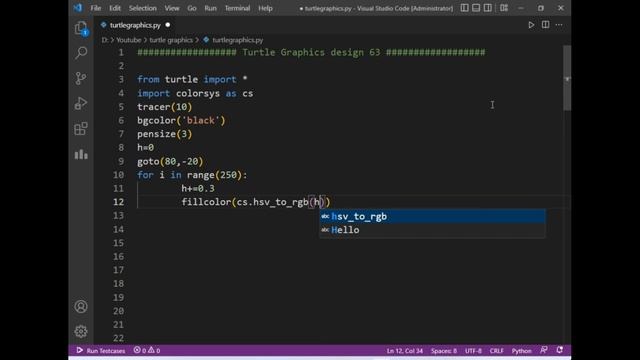The width and height of the screenshot is (640, 360).
Task: Open the bar chart icon in activity bar
Action: pos(81,154)
